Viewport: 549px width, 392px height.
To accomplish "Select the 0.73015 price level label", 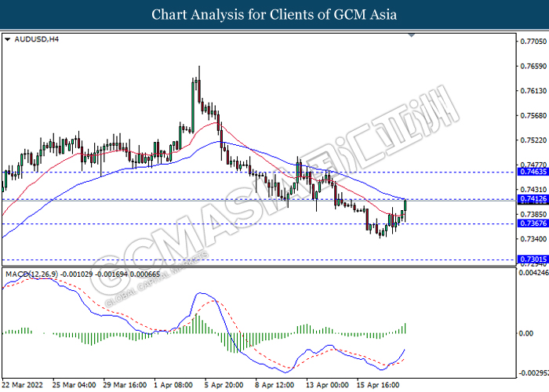I will coord(533,260).
